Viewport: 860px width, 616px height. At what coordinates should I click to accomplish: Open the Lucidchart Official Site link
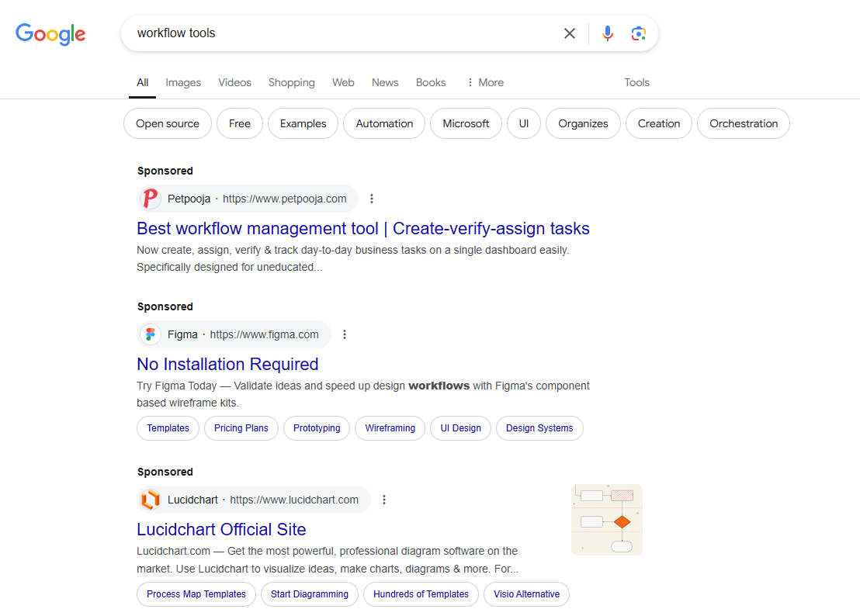[221, 529]
